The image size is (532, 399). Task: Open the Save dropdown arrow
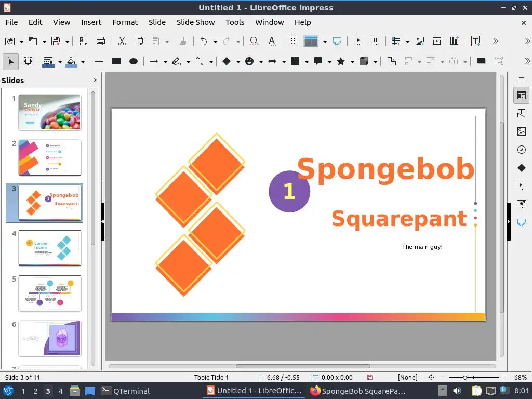click(67, 42)
